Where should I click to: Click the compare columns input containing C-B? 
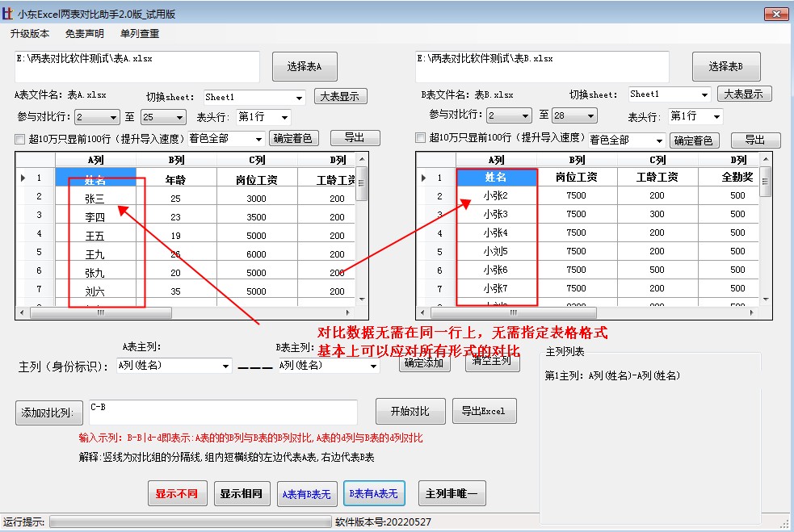223,413
